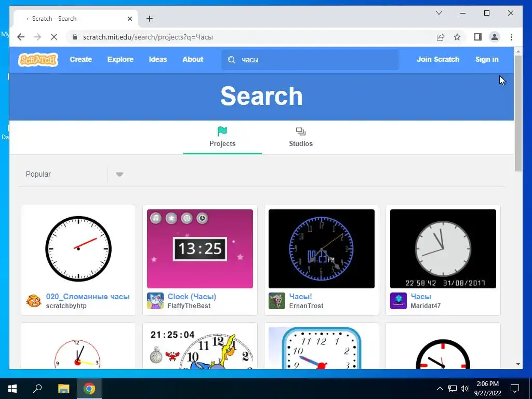Open ErnanTrost profile link
Screen dimensions: 532x399
(x=306, y=306)
